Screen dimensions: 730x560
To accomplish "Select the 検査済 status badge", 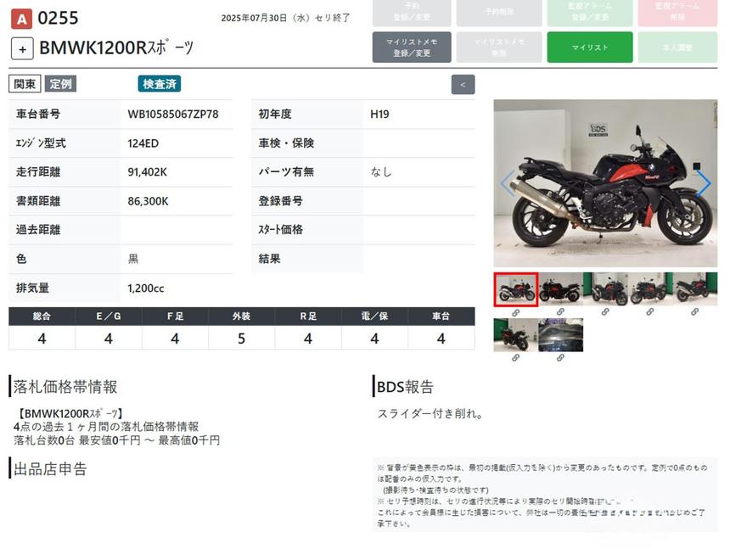I will coord(160,84).
